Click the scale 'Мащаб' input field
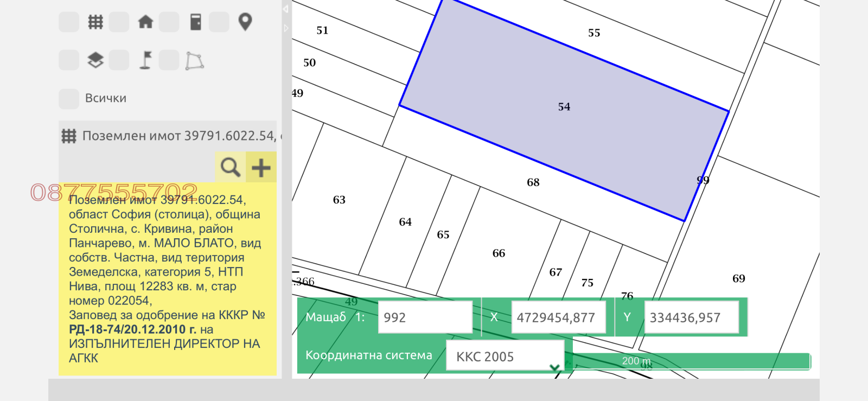 (x=425, y=317)
